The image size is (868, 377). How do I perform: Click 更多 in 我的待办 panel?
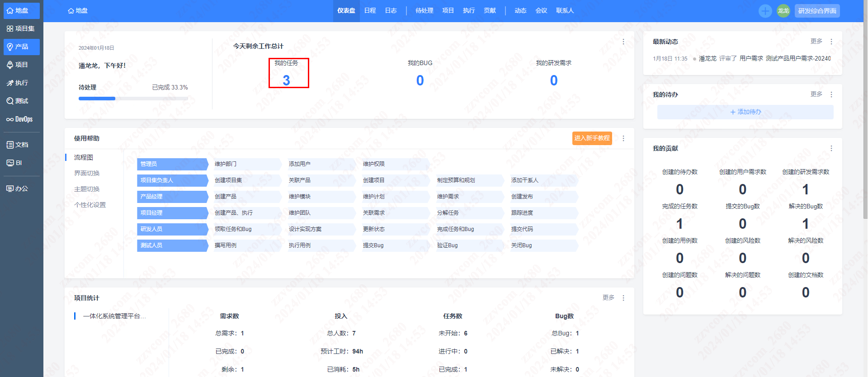(816, 94)
